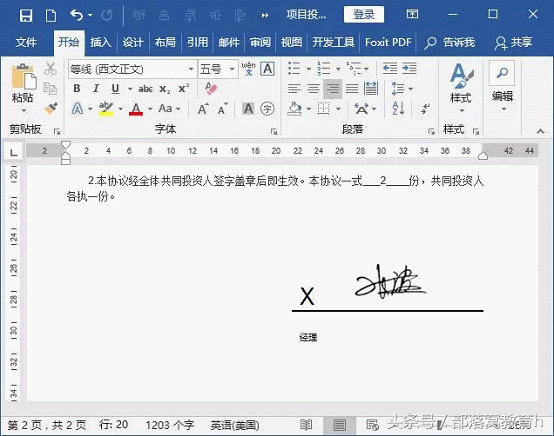Click the 共享 share button
The width and height of the screenshot is (554, 436).
(513, 42)
